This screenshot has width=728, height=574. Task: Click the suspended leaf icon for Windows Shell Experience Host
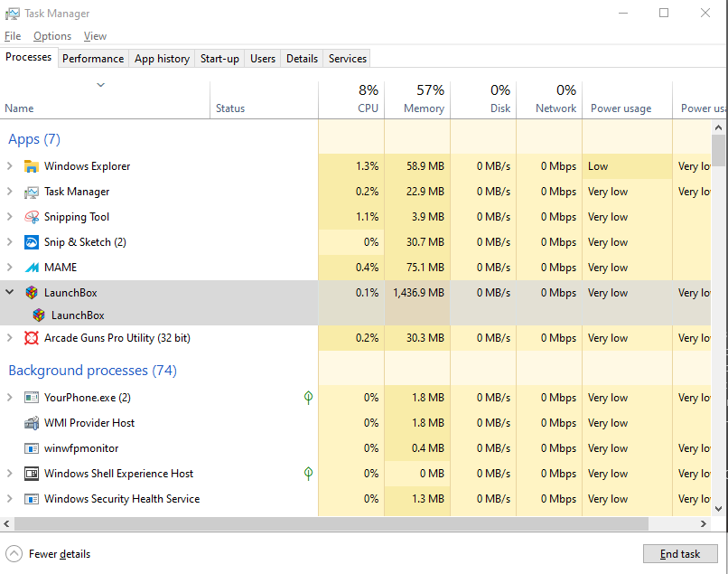(308, 474)
